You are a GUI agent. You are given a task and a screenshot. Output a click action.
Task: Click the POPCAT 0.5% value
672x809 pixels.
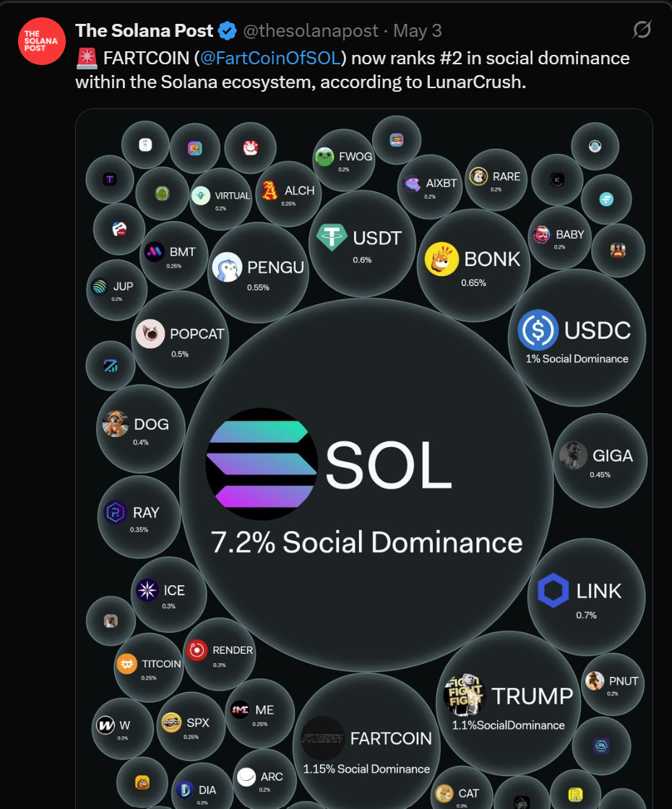180,354
